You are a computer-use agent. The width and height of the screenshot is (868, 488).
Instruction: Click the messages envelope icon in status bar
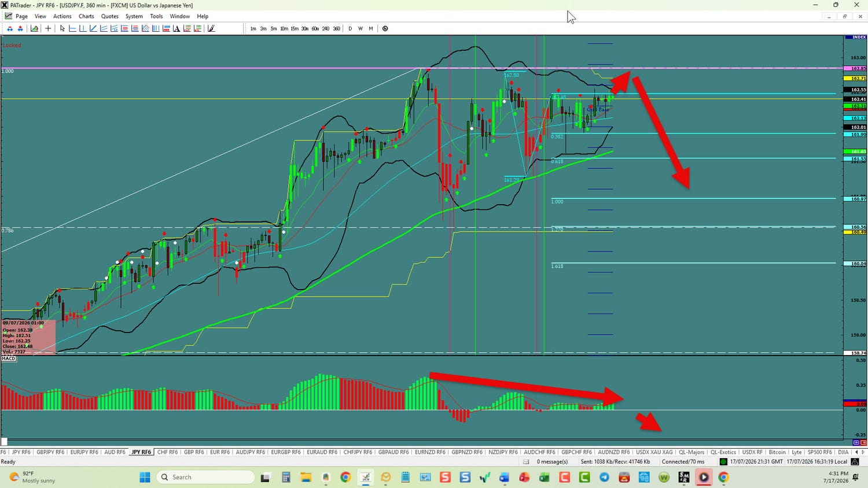tap(526, 461)
